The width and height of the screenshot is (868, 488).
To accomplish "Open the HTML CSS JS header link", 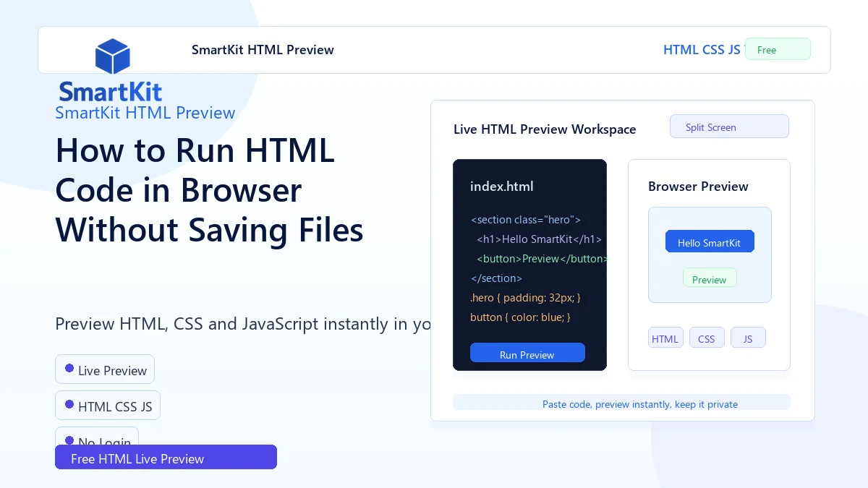I will pos(702,50).
